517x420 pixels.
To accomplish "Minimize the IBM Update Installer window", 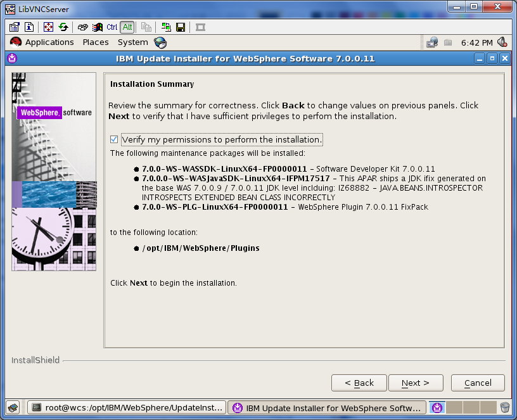I will 480,59.
